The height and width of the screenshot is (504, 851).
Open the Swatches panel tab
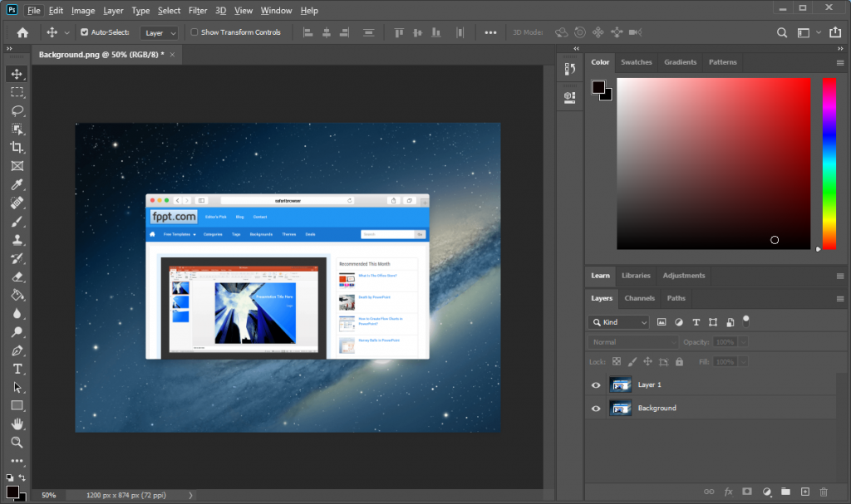click(637, 62)
